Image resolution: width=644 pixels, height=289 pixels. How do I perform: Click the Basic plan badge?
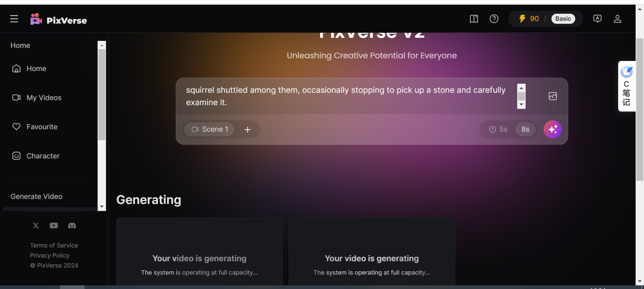point(563,19)
